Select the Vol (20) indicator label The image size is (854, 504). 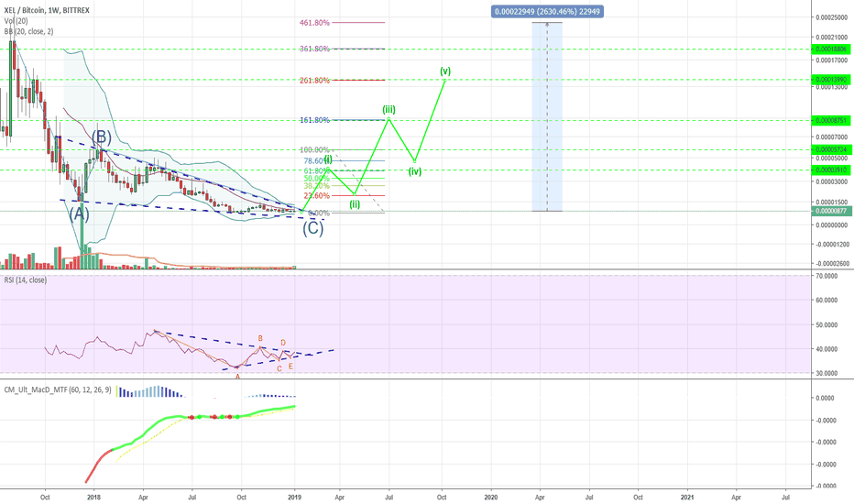(x=16, y=21)
